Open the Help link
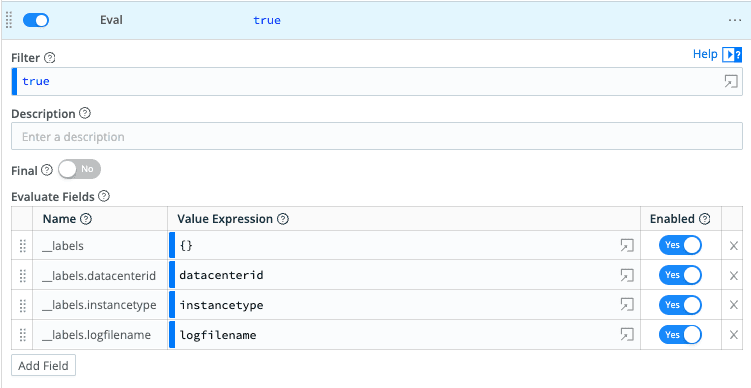The image size is (751, 388). click(x=705, y=54)
